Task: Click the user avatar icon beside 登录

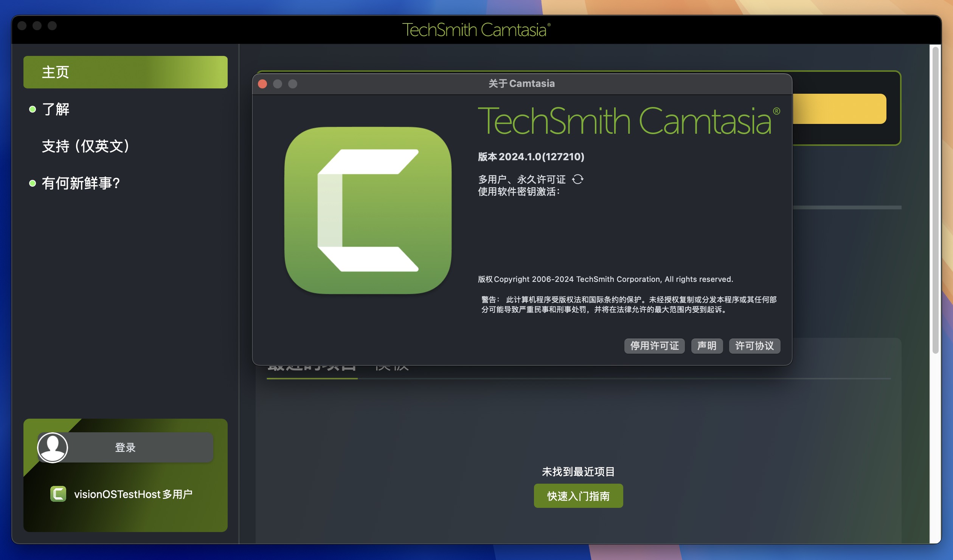Action: (x=53, y=447)
